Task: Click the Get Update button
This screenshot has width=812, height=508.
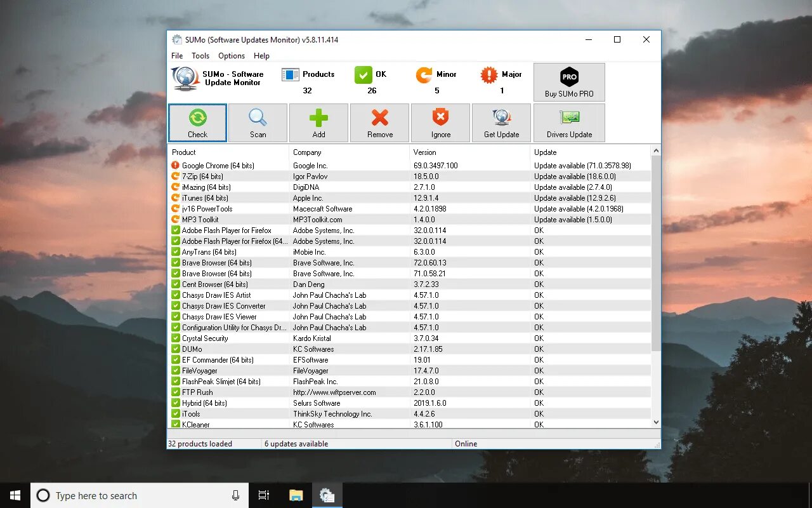Action: point(501,123)
